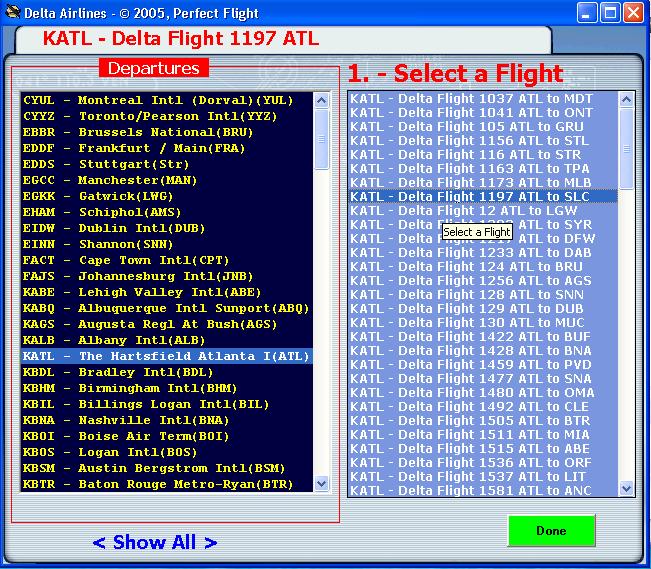Close the Delta Airlines window

(x=634, y=13)
